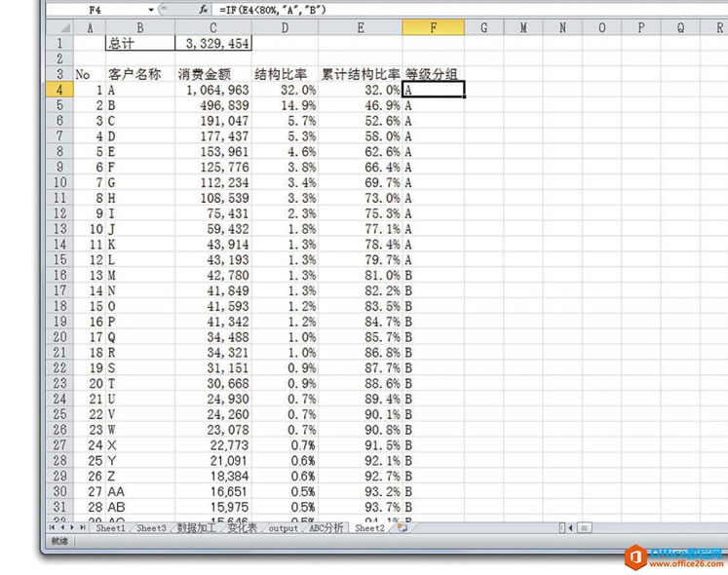Click the grade cell B in row 16
Viewport: 728px width, 575px height.
tap(433, 275)
